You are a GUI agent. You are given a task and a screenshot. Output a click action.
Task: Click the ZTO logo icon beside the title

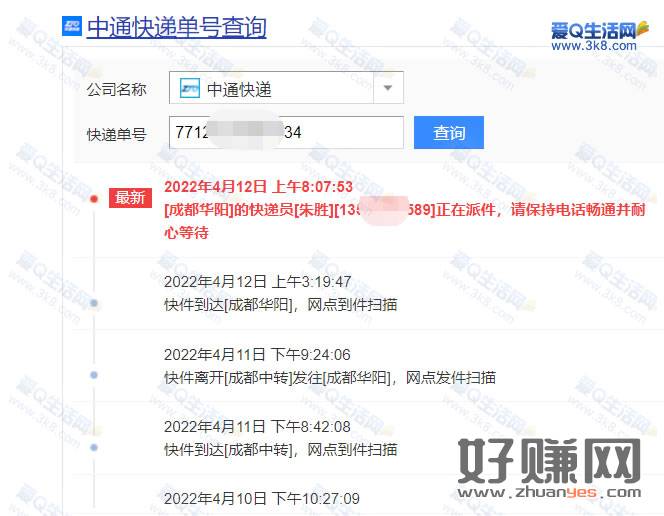click(72, 26)
